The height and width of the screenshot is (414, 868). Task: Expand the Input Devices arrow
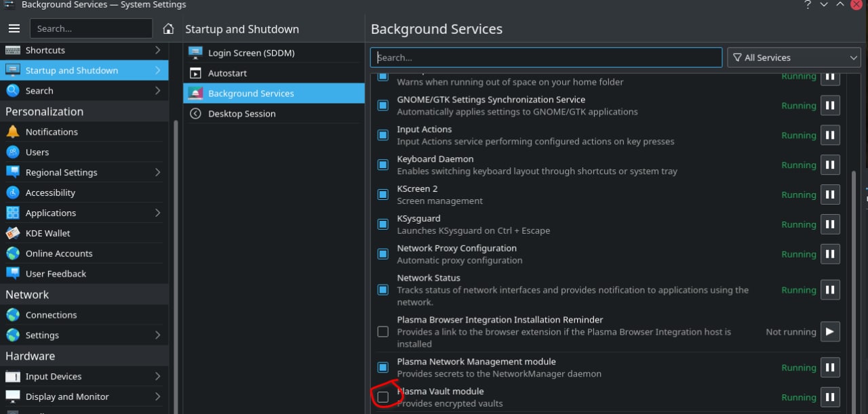click(157, 376)
